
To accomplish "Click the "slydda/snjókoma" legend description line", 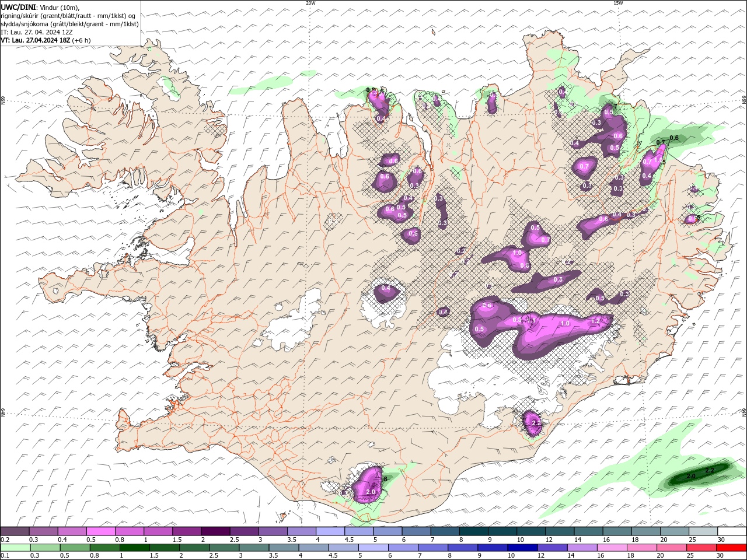I will point(70,24).
